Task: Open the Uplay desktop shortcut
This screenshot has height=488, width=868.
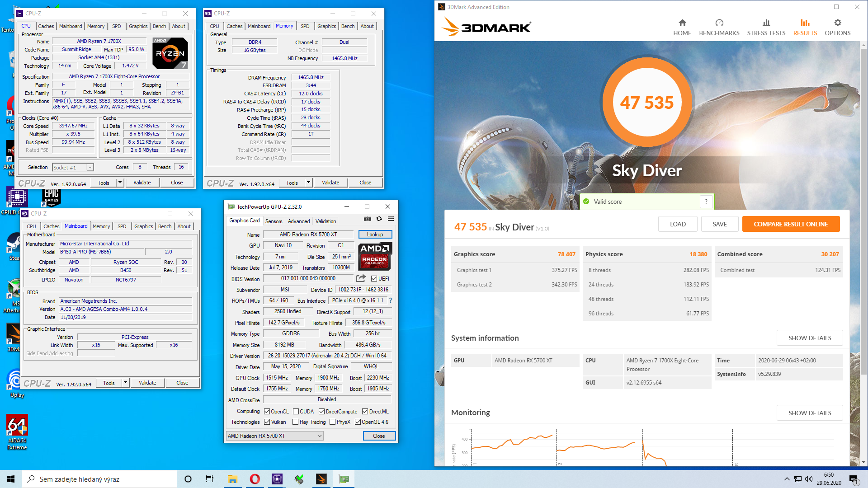Action: tap(16, 384)
